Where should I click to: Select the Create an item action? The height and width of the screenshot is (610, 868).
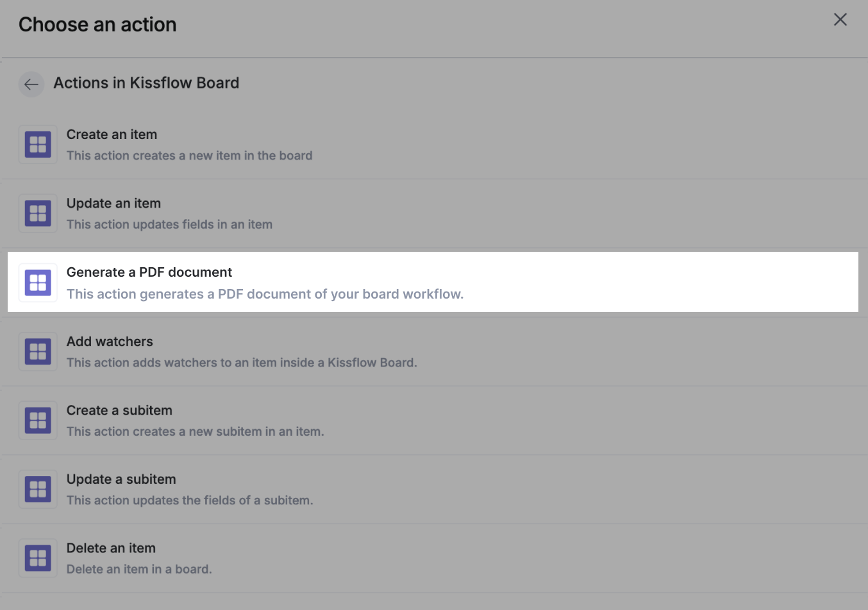pyautogui.click(x=112, y=135)
